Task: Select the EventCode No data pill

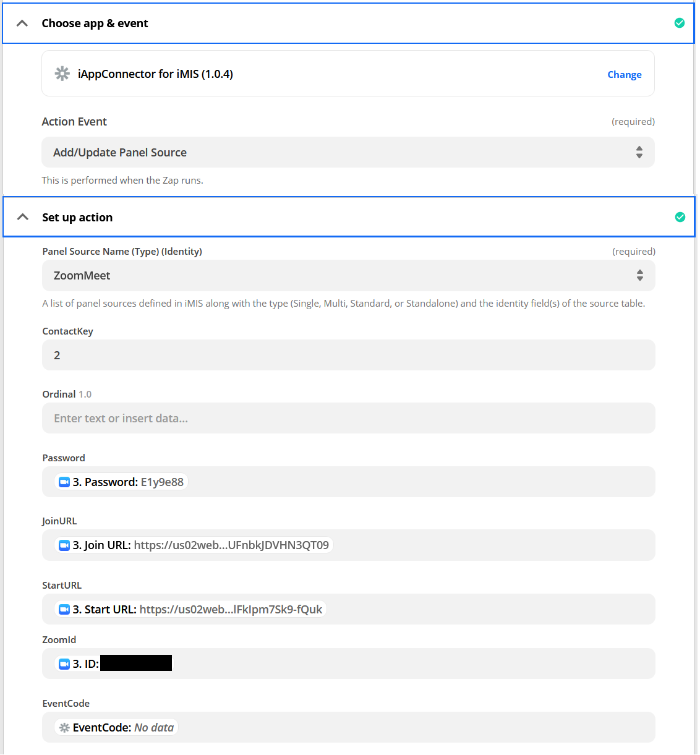Action: click(x=122, y=728)
